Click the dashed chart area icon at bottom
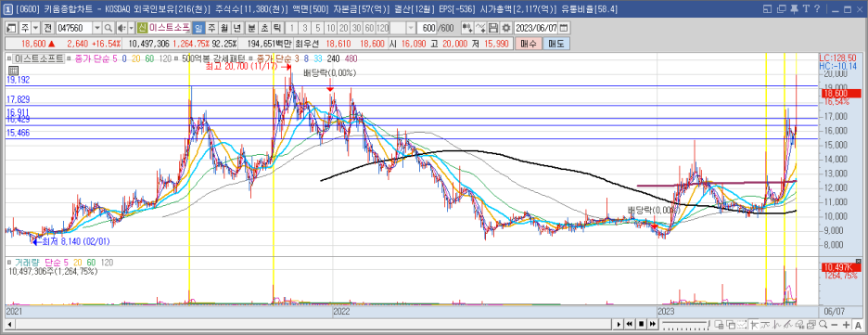Image resolution: width=868 pixels, height=335 pixels. (x=742, y=324)
